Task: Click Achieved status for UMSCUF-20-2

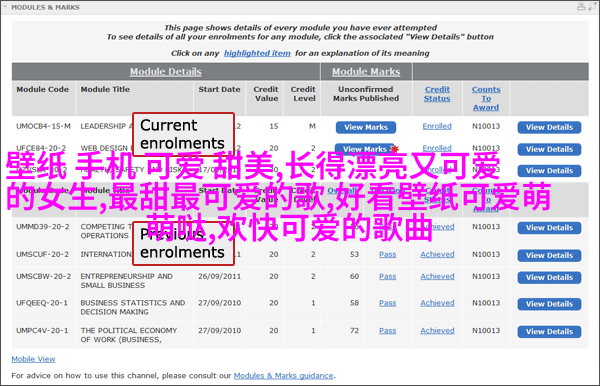Action: (437, 254)
